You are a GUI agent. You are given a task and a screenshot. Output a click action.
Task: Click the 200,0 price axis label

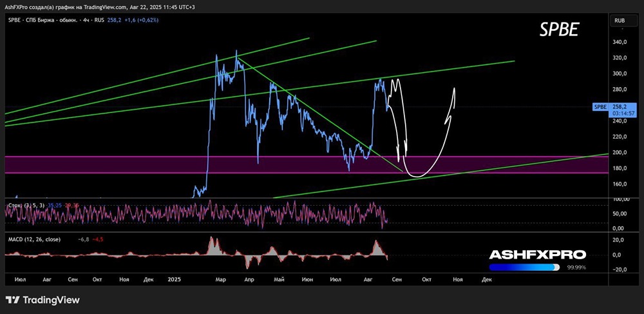pos(620,152)
